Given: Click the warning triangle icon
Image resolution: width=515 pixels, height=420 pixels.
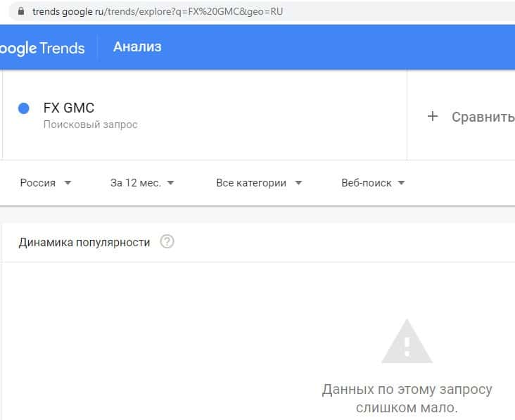Looking at the screenshot, I should point(406,341).
